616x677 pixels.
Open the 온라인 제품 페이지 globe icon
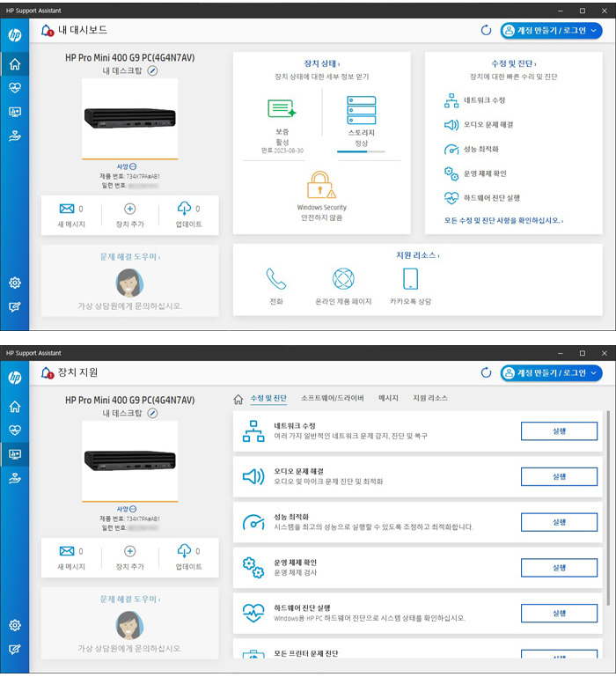pyautogui.click(x=343, y=278)
